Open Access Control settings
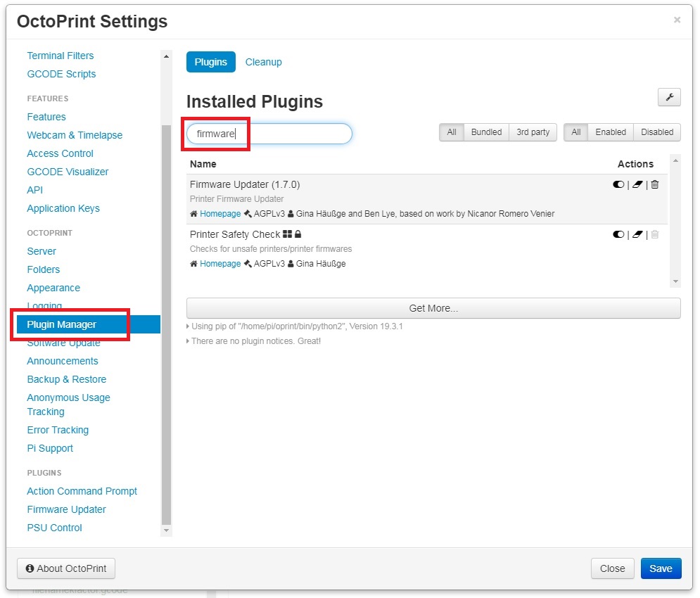700x598 pixels. tap(61, 153)
